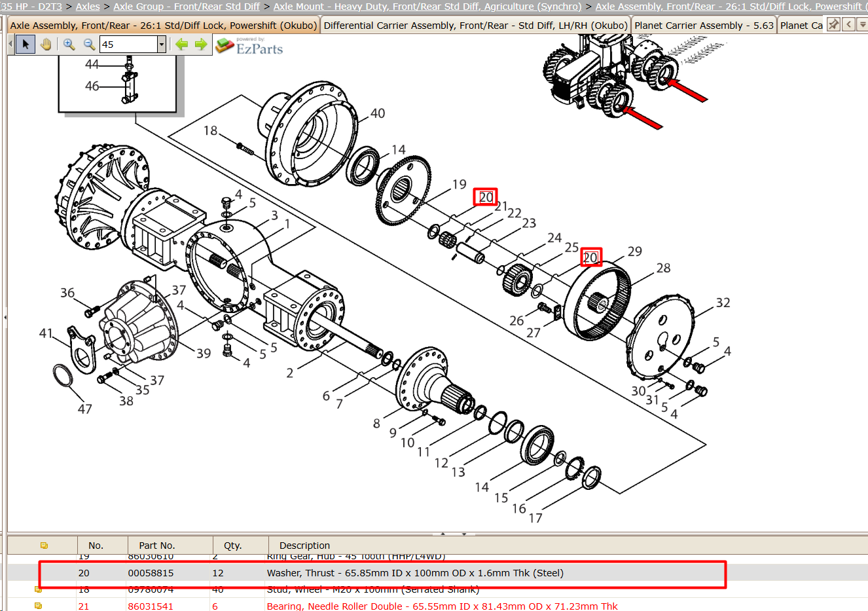
Task: Click callout 18 for the wheel stud
Action: pyautogui.click(x=210, y=130)
